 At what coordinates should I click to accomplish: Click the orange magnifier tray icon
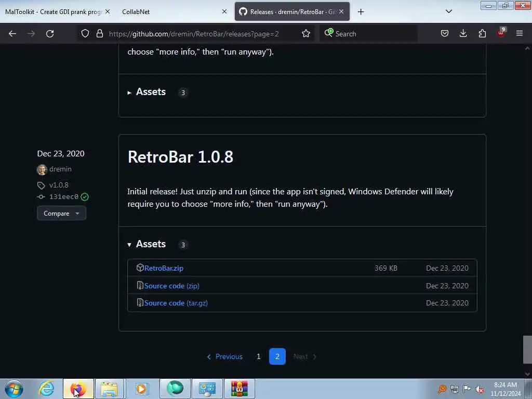(442, 389)
